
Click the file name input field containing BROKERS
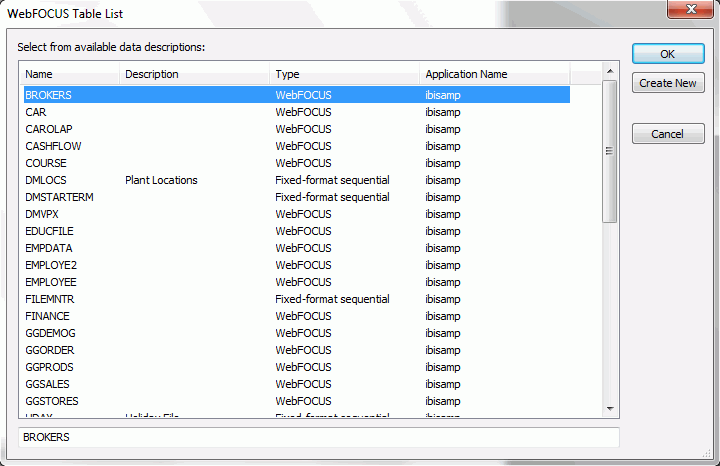click(319, 437)
